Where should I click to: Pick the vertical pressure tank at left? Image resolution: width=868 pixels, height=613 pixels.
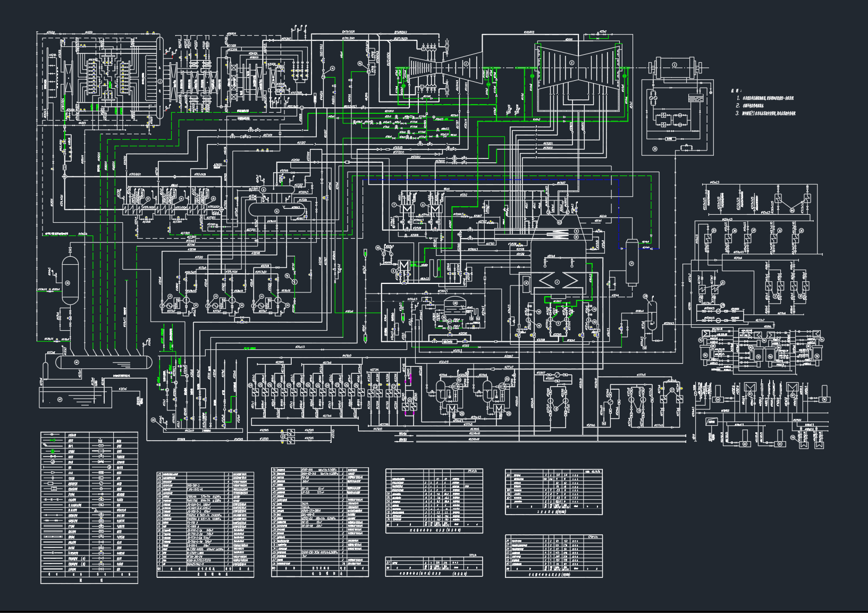[70, 281]
